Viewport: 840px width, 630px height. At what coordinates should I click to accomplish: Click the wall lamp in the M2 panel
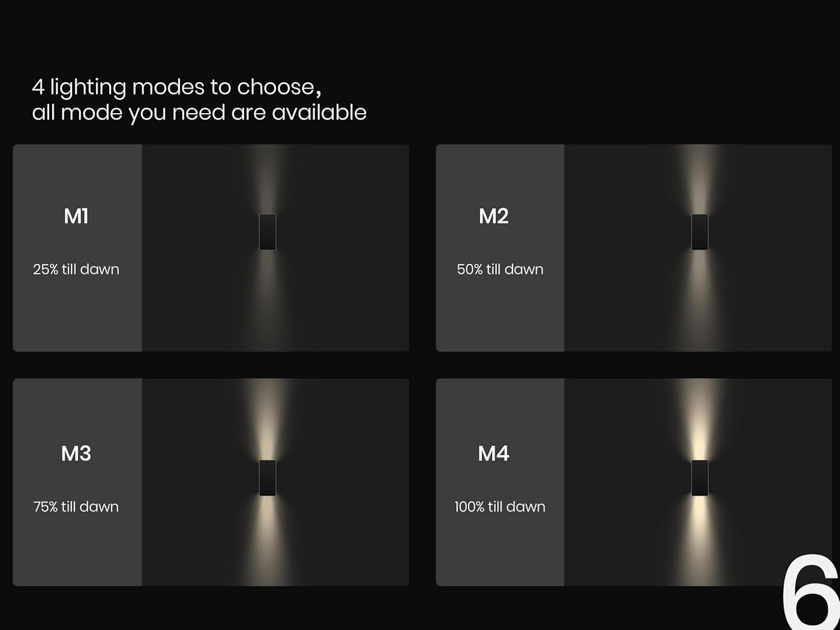coord(699,232)
